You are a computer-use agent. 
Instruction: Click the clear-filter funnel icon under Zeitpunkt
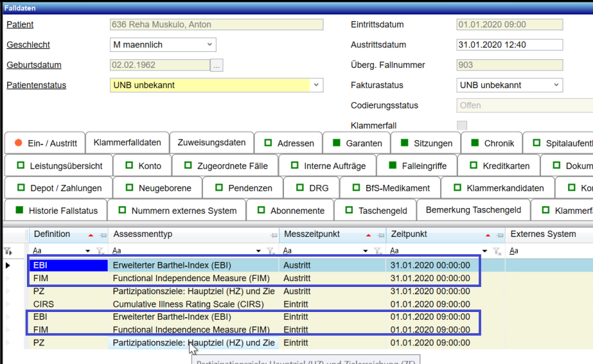(x=497, y=251)
